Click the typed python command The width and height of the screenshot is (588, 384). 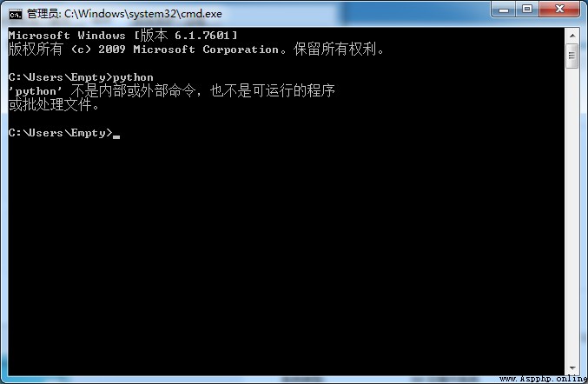tap(133, 77)
